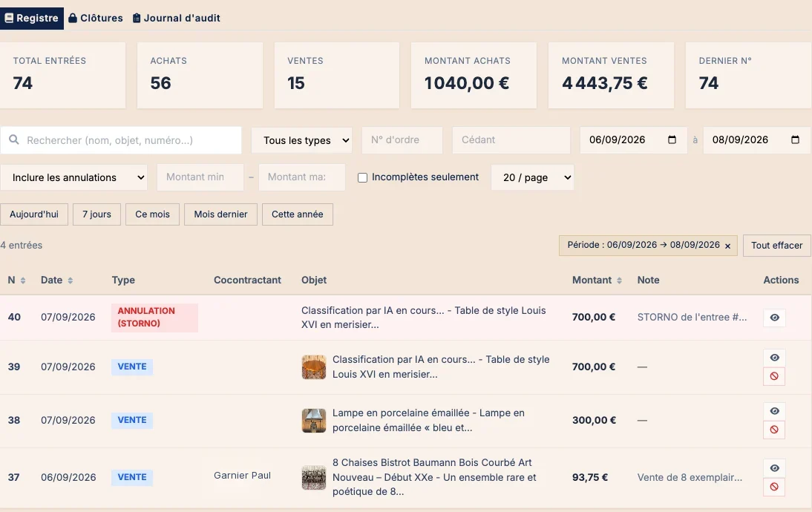
Task: Select the Ce mois quick filter
Action: tap(152, 214)
